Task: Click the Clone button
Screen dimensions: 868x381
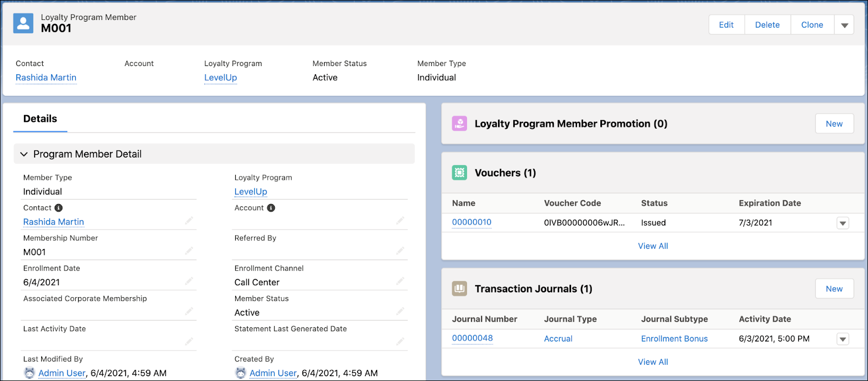Action: pyautogui.click(x=812, y=25)
